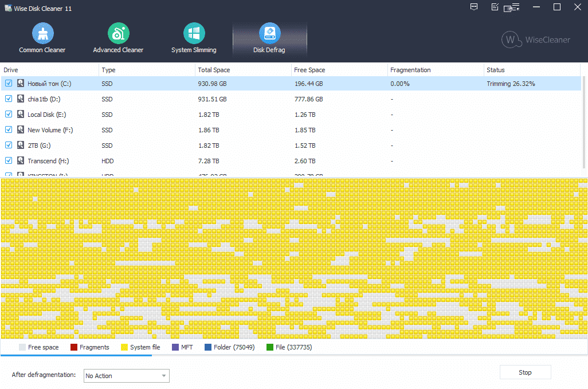Select the 'Trimming 26.32%' status cell

click(x=511, y=84)
